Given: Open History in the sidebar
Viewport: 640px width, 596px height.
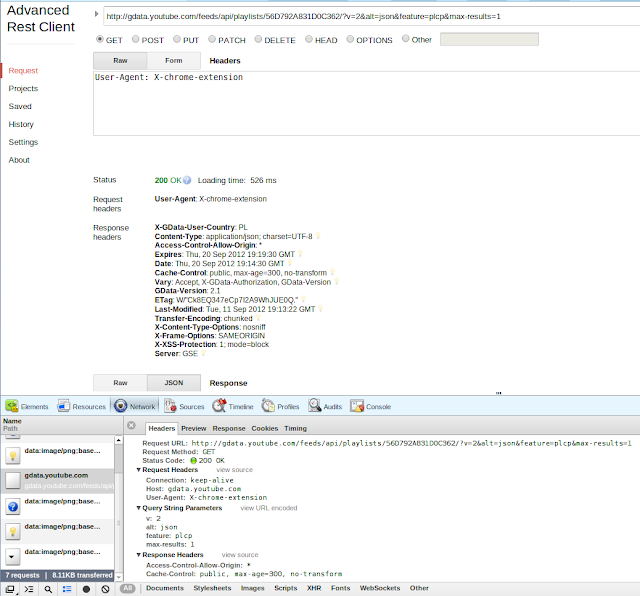Looking at the screenshot, I should coord(21,124).
